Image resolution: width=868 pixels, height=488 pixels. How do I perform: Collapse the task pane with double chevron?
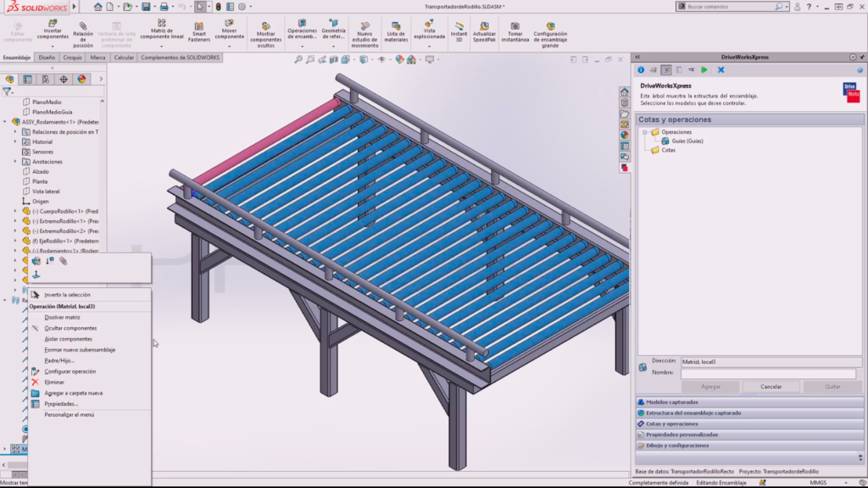point(637,57)
